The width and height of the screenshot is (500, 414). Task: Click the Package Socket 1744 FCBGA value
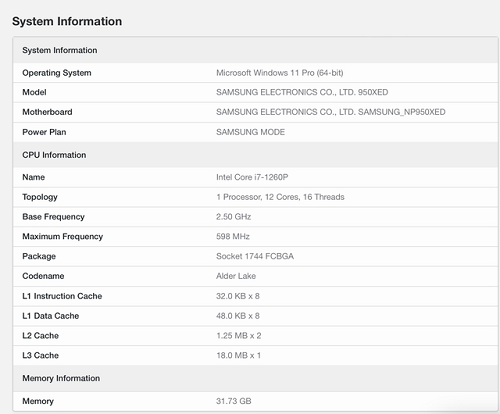(255, 256)
